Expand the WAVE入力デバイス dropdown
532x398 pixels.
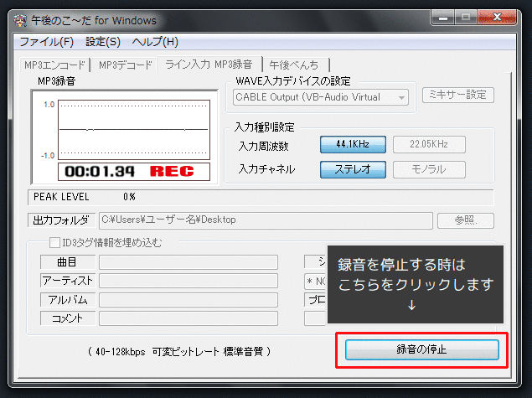(402, 97)
